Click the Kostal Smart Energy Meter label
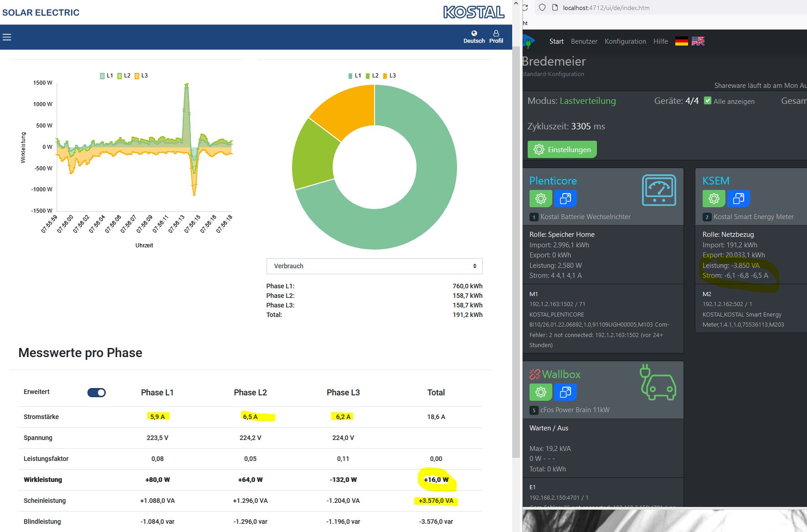Screen dimensions: 807x532 pos(754,217)
